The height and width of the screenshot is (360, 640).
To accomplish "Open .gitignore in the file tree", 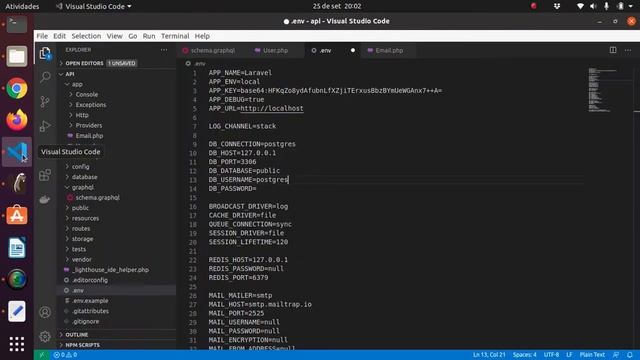I will (x=85, y=321).
